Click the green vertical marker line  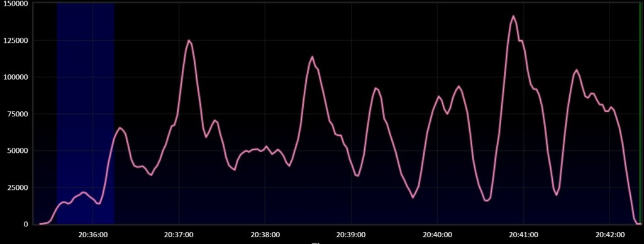(x=640, y=114)
